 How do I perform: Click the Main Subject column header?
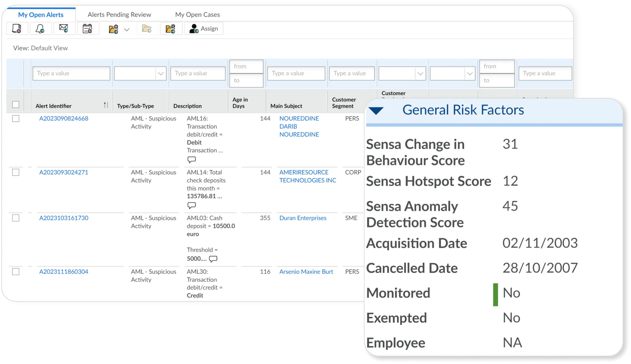[x=286, y=106]
